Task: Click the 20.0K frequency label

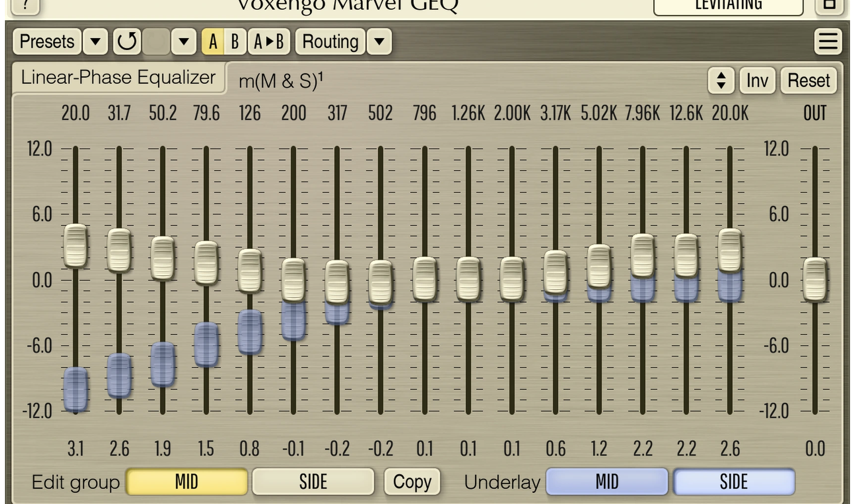Action: pos(730,113)
